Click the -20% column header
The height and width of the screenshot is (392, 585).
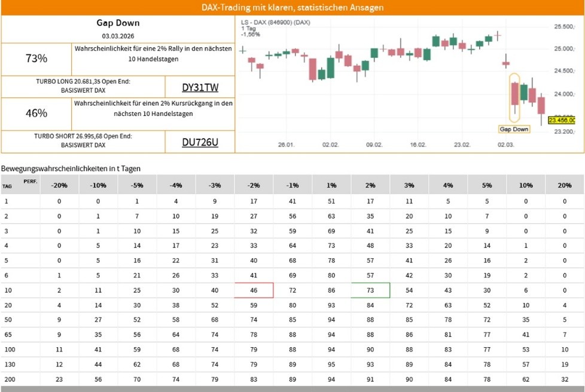(59, 185)
